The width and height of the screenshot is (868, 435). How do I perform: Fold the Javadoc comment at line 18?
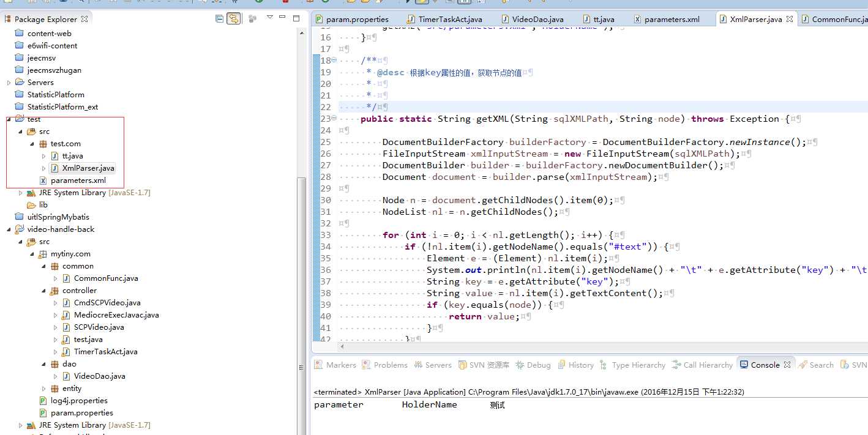click(334, 61)
